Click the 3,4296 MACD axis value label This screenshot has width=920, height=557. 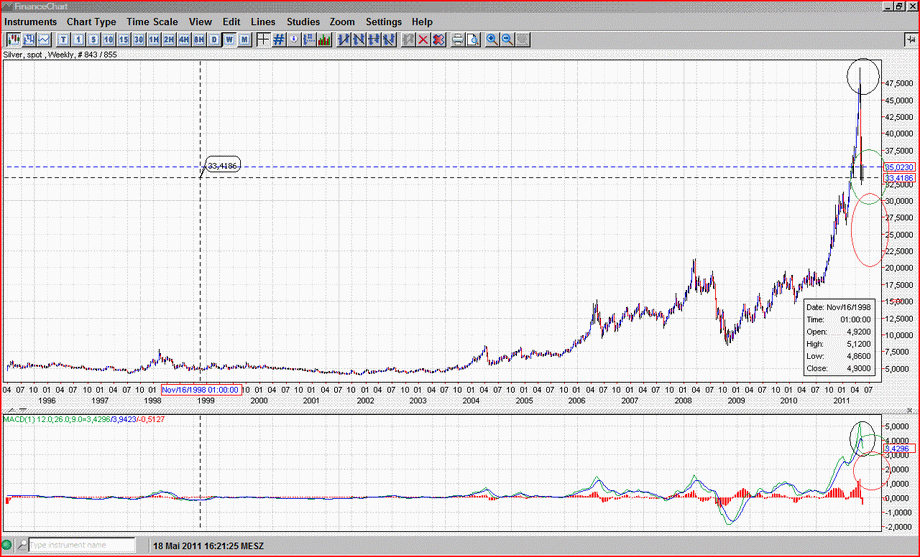pyautogui.click(x=899, y=448)
